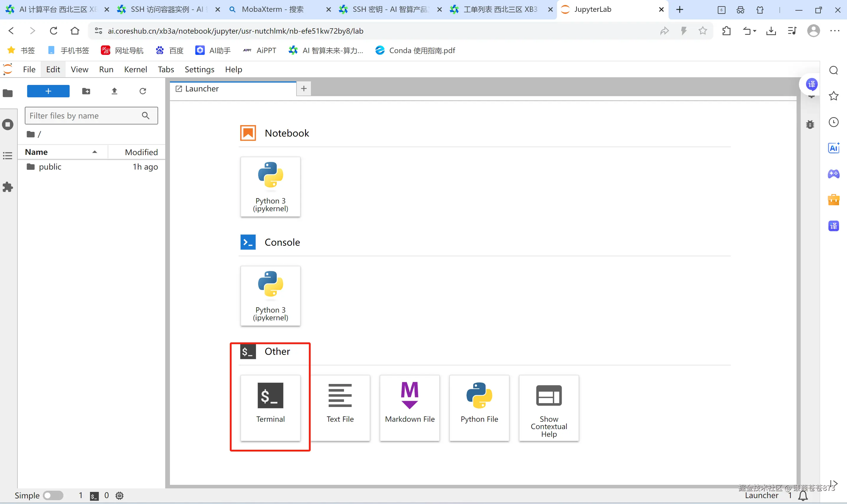
Task: Open a Python 3 console
Action: [270, 295]
